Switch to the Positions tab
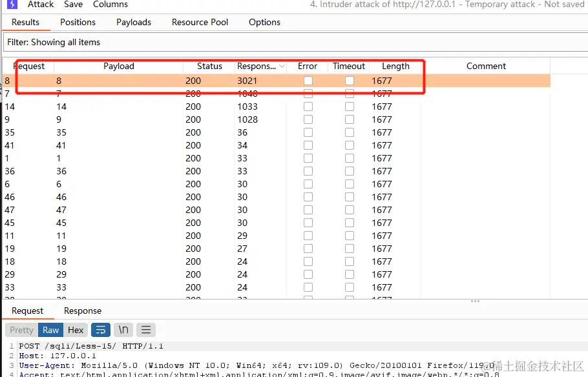 pos(78,22)
